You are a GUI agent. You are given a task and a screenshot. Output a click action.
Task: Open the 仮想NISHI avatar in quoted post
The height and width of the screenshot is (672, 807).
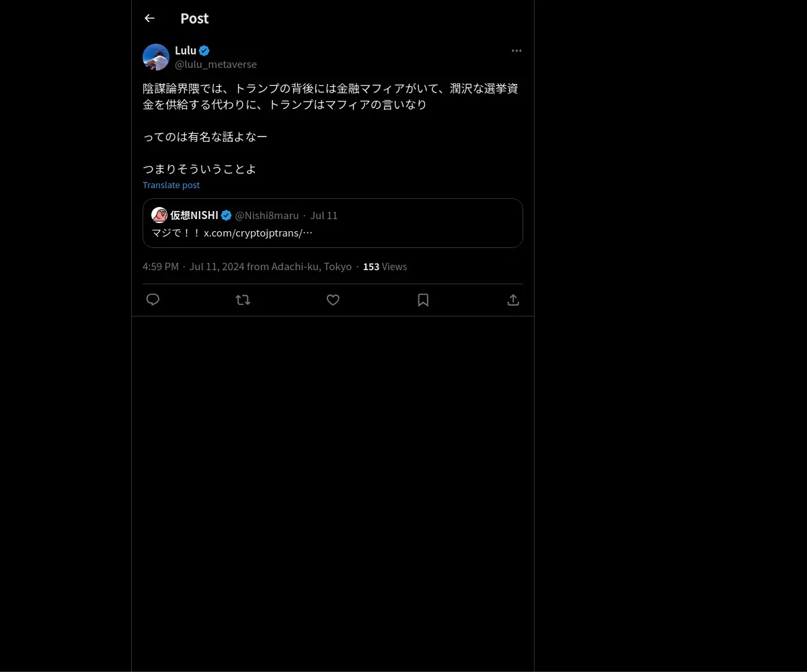click(x=159, y=215)
